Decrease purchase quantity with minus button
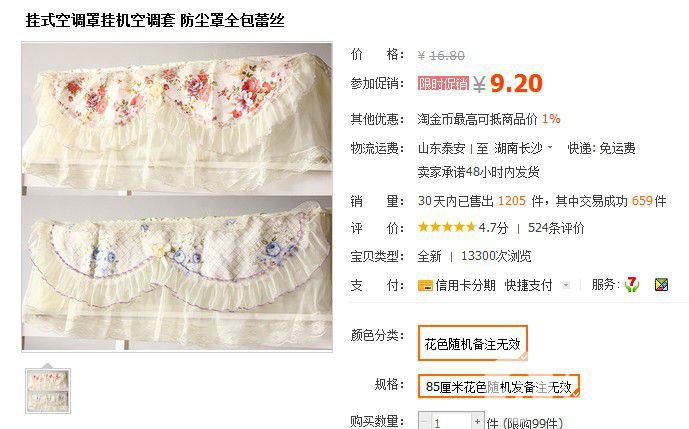Viewport: 689px width, 429px height. [424, 422]
